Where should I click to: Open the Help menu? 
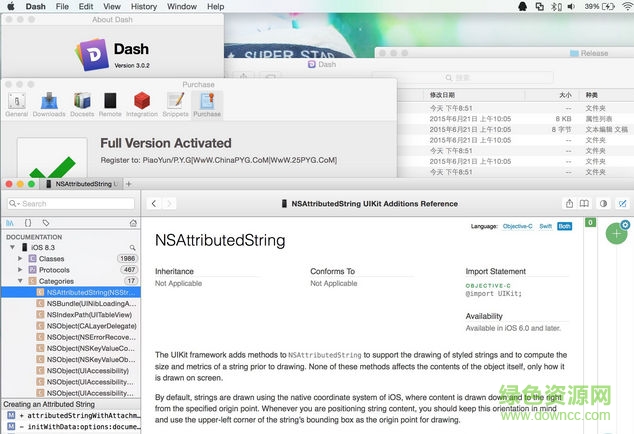click(216, 6)
